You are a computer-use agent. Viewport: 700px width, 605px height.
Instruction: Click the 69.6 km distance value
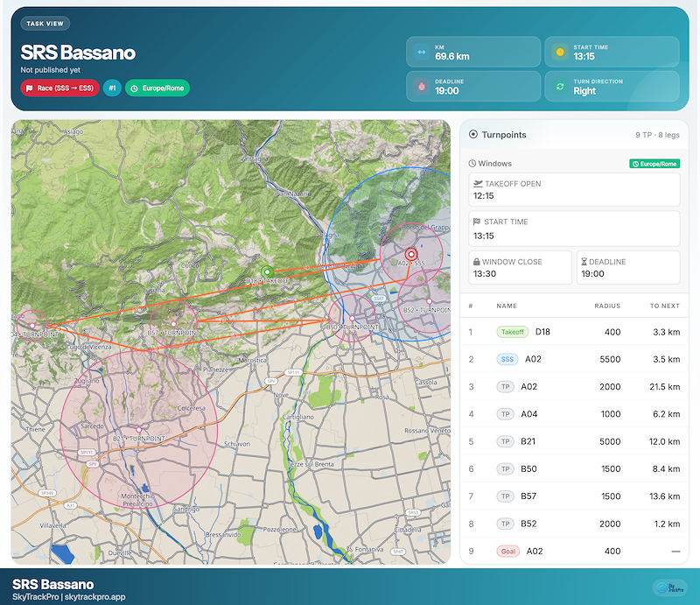click(452, 56)
